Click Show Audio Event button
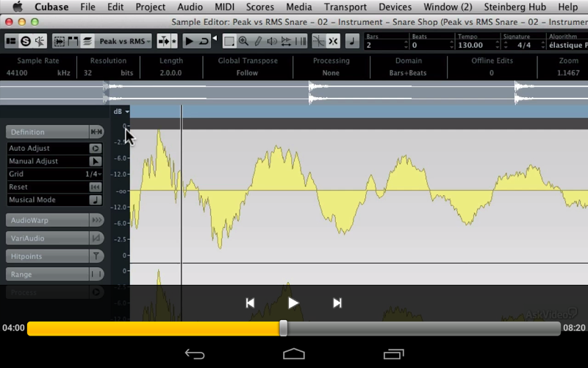The image size is (588, 368). pyautogui.click(x=60, y=41)
